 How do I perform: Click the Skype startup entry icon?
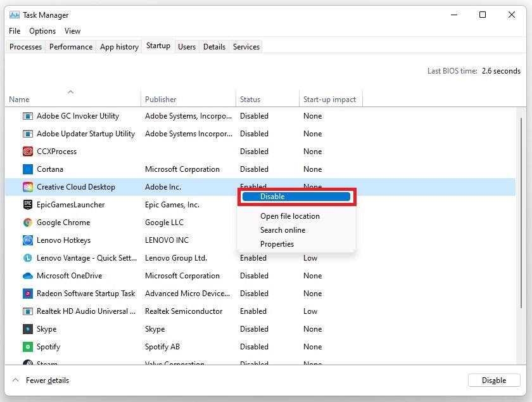pyautogui.click(x=28, y=329)
